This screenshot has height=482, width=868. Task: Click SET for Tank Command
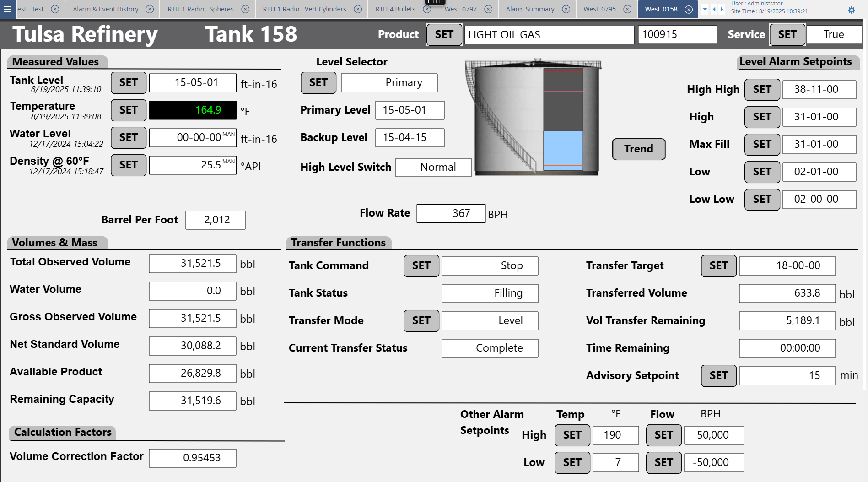point(421,266)
